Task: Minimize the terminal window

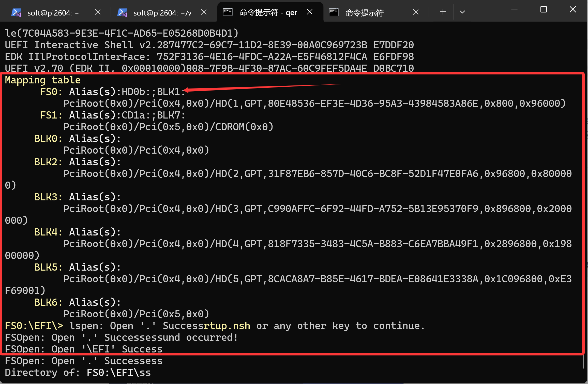Action: click(x=514, y=9)
